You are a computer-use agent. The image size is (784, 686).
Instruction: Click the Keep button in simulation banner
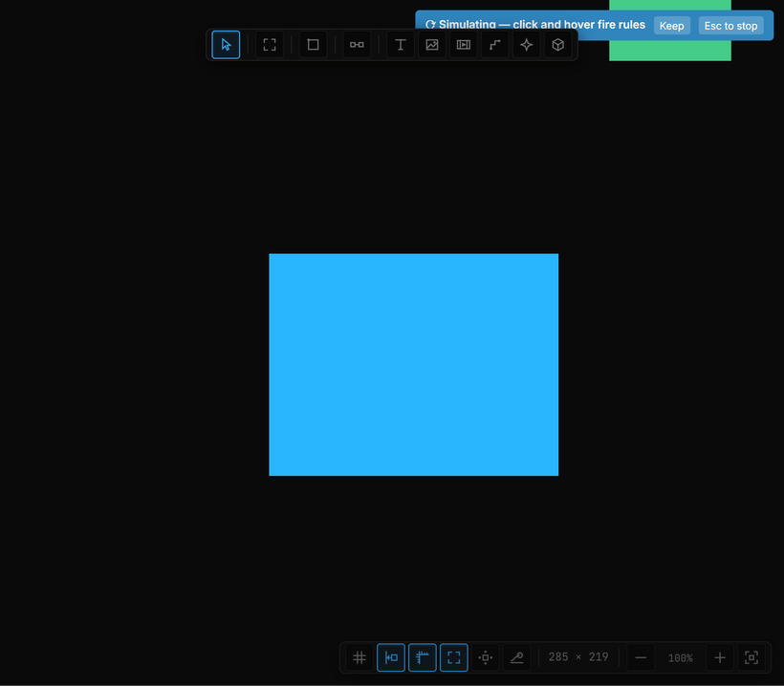coord(671,26)
